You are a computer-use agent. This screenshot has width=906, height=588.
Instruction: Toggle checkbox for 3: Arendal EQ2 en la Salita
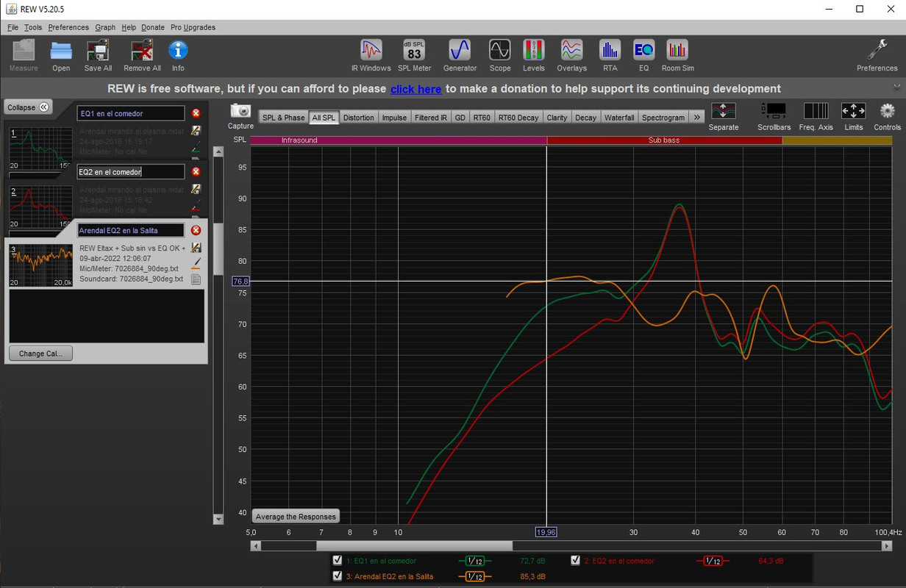point(338,576)
